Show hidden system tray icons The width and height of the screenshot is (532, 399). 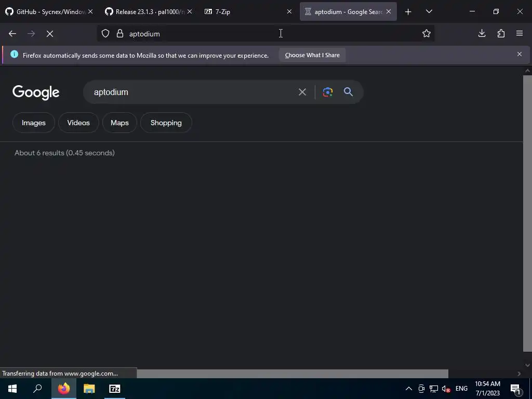pyautogui.click(x=409, y=389)
